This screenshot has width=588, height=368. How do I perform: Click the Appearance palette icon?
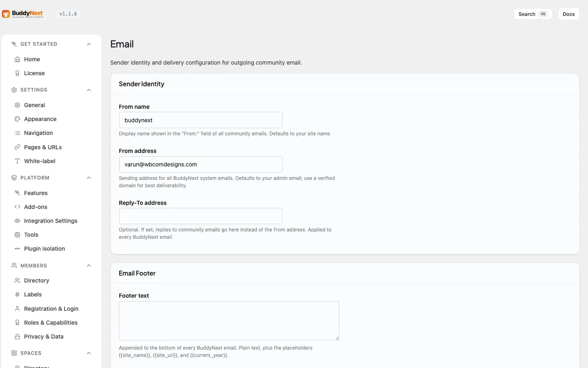(x=17, y=119)
